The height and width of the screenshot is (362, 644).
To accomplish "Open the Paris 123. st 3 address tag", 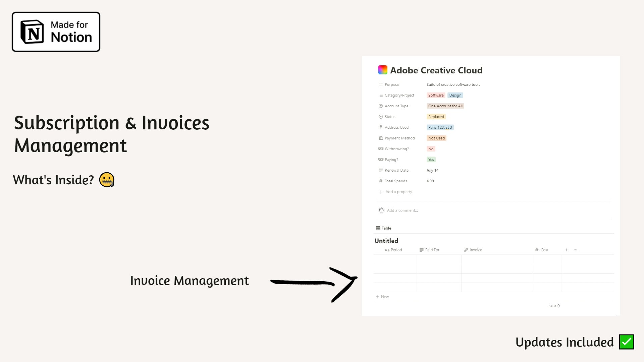I will tap(440, 127).
